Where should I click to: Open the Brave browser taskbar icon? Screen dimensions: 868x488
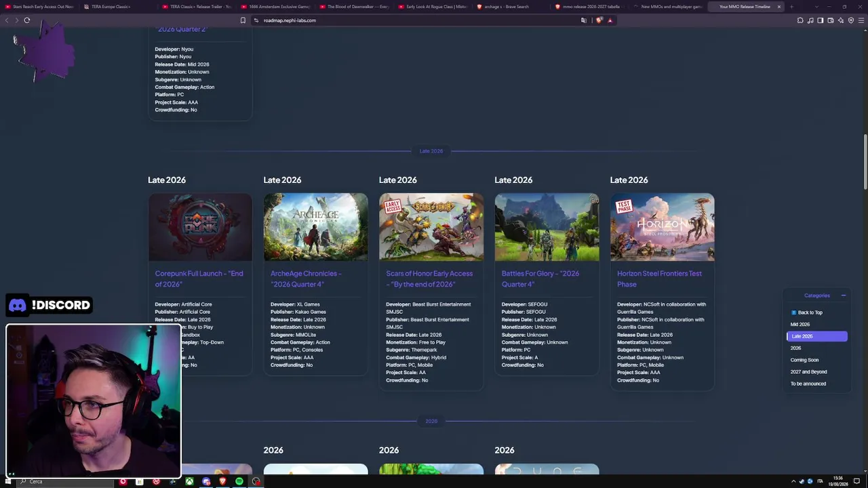(x=222, y=481)
